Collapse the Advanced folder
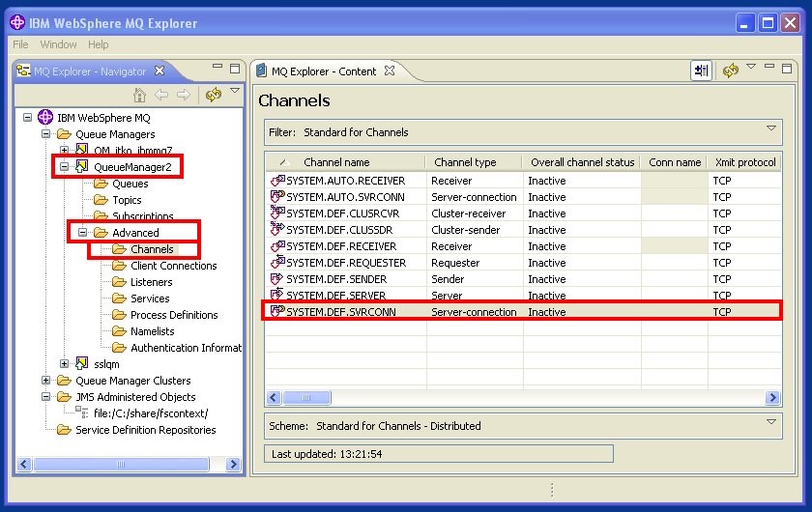Viewport: 812px width, 512px height. (x=83, y=233)
